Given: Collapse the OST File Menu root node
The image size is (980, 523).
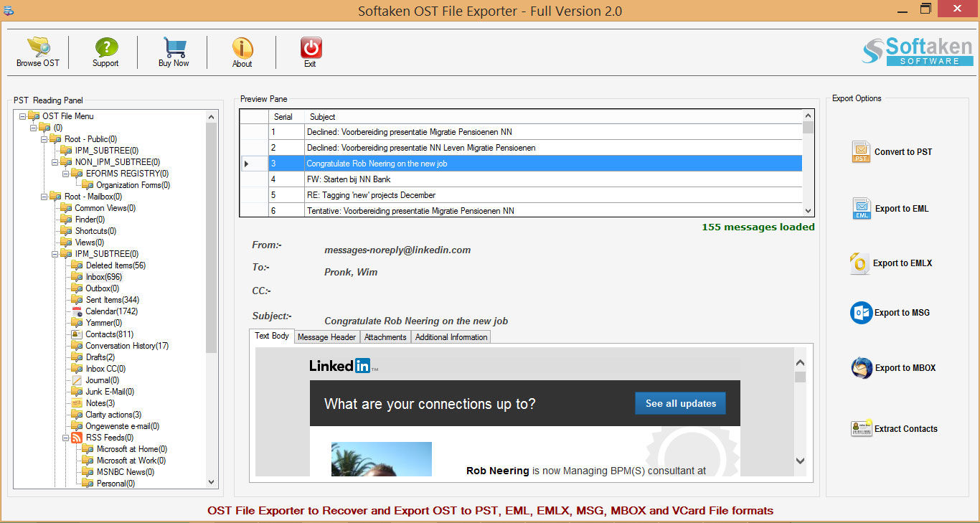Looking at the screenshot, I should coord(23,116).
